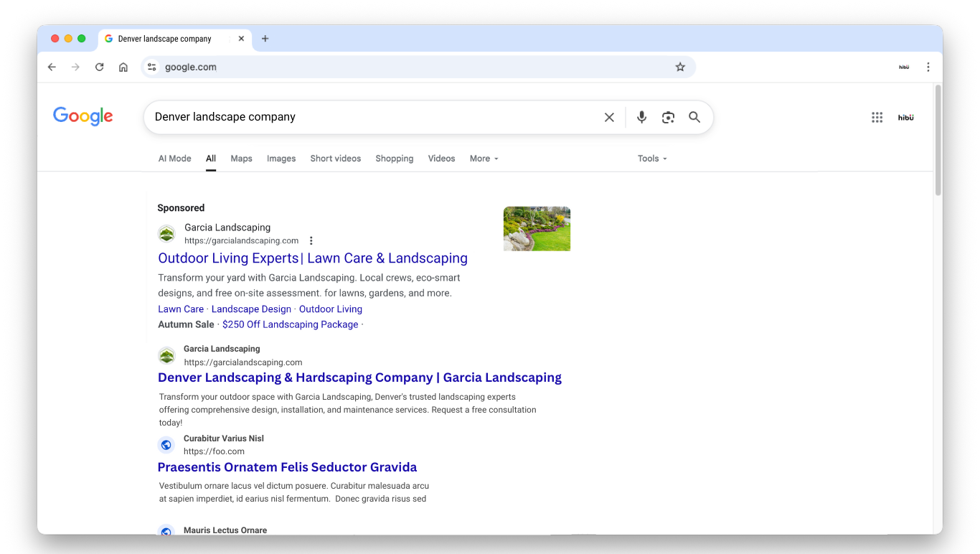Open the Google apps grid
This screenshot has height=554, width=980.
(x=877, y=118)
